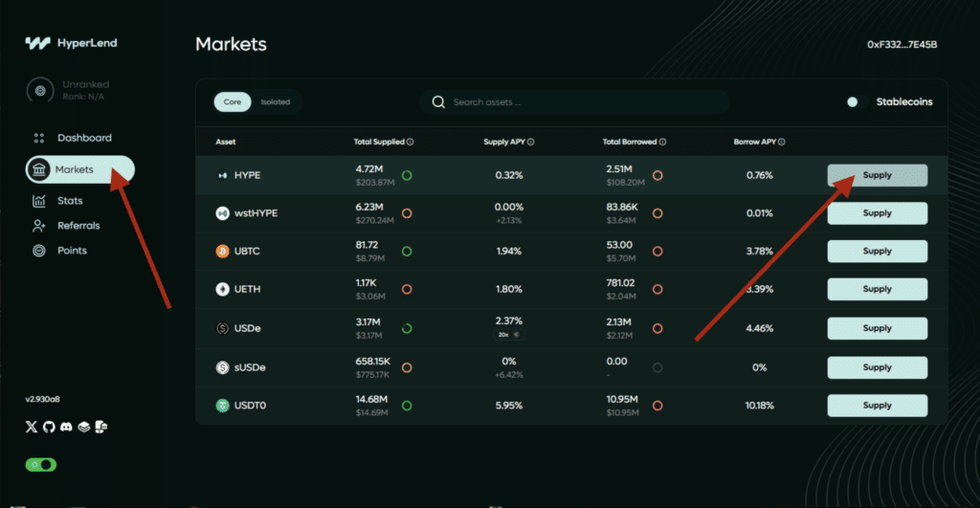The width and height of the screenshot is (980, 508).
Task: Click the Total Supplied column header
Action: tap(379, 142)
